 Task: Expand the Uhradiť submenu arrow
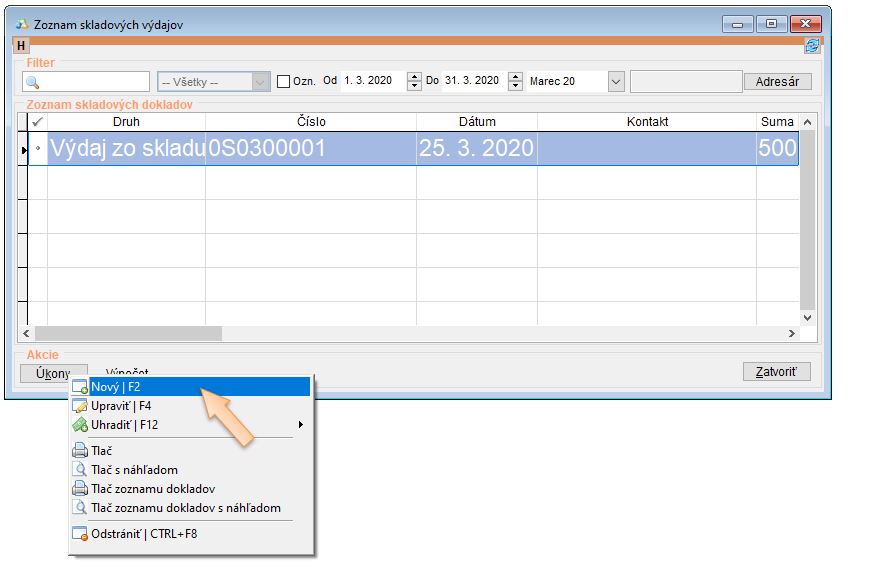(x=300, y=425)
